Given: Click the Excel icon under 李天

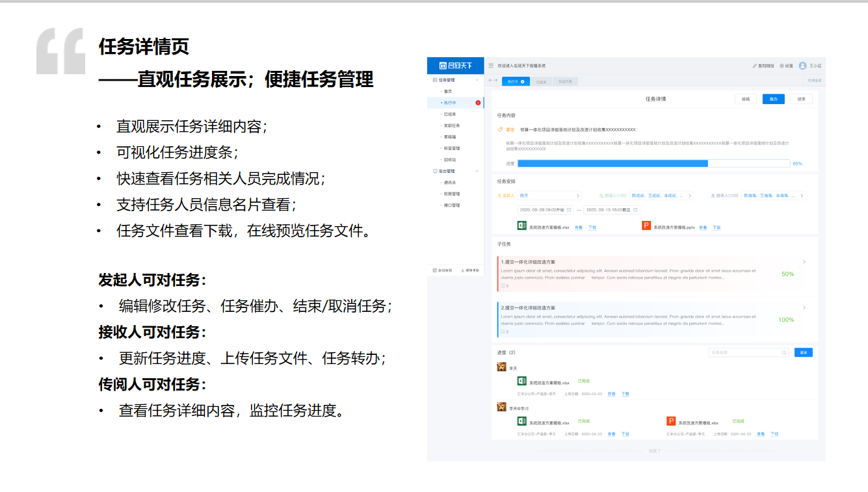Looking at the screenshot, I should (521, 381).
